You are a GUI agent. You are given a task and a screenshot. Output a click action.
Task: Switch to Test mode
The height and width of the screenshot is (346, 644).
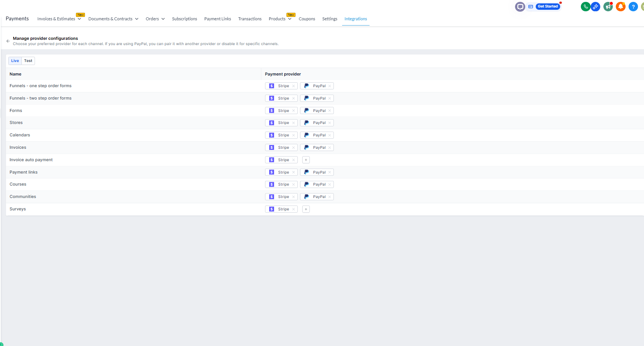coord(28,61)
